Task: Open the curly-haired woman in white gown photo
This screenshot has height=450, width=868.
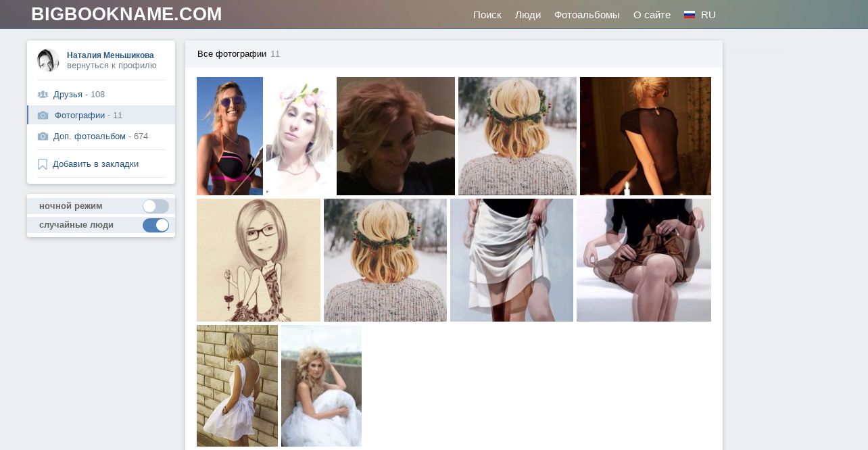Action: [x=321, y=386]
